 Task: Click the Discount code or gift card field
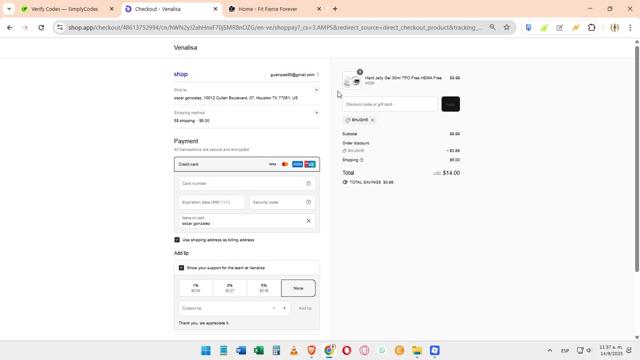(x=390, y=104)
